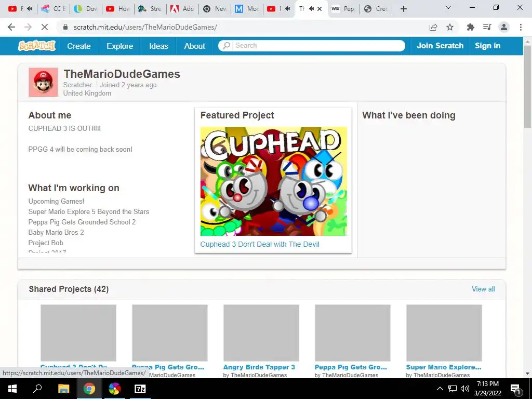Open the Super Mario Explore project thumbnail
532x399 pixels.
[x=444, y=332]
